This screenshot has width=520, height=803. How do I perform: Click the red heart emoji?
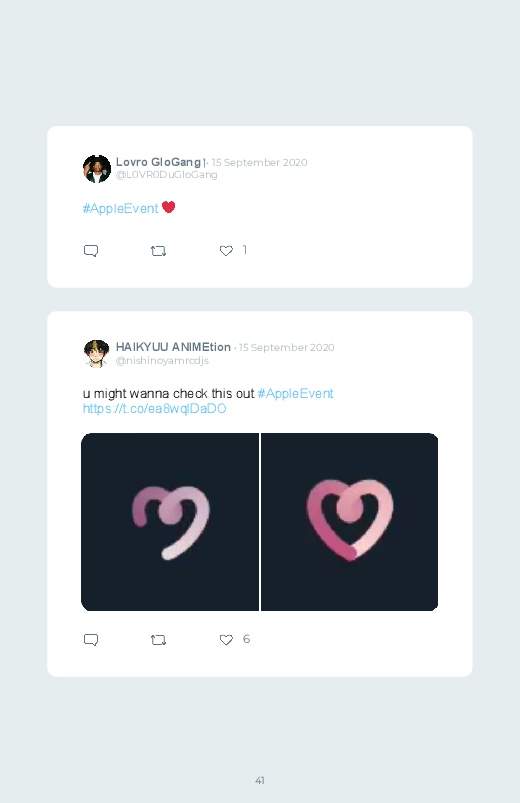click(x=169, y=207)
